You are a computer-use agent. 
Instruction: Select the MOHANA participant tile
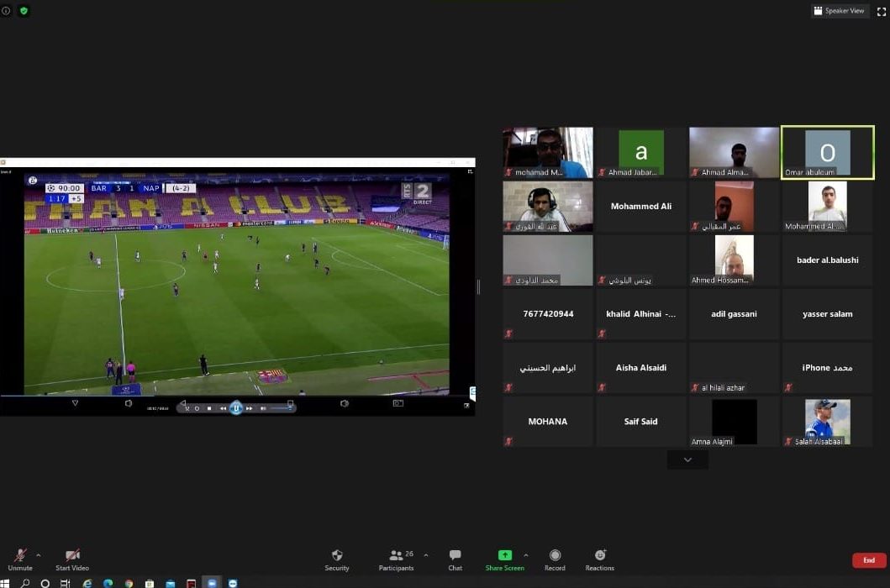(548, 422)
